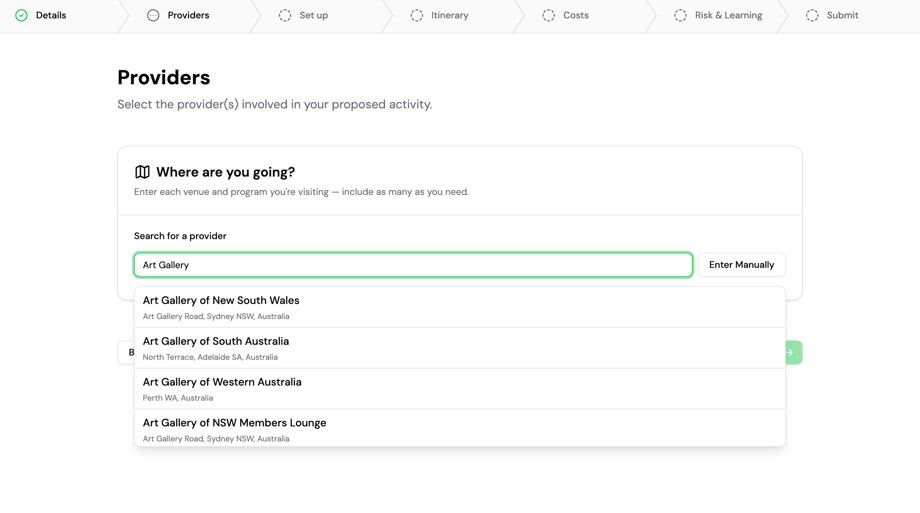920x513 pixels.
Task: Click the green checkmark icon beside Details
Action: coord(21,16)
